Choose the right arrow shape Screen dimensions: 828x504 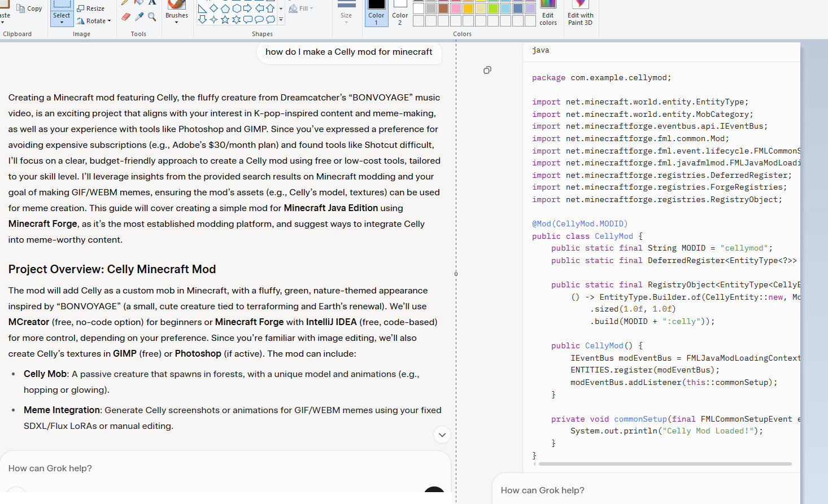247,8
